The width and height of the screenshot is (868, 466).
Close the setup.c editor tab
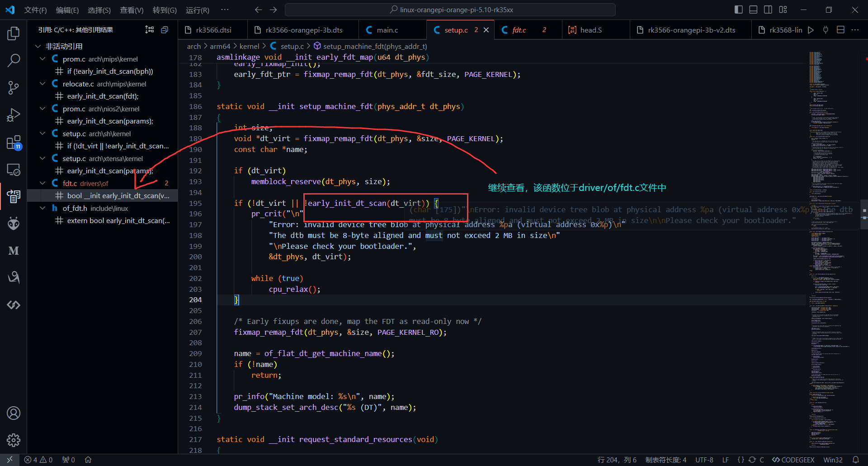[486, 30]
